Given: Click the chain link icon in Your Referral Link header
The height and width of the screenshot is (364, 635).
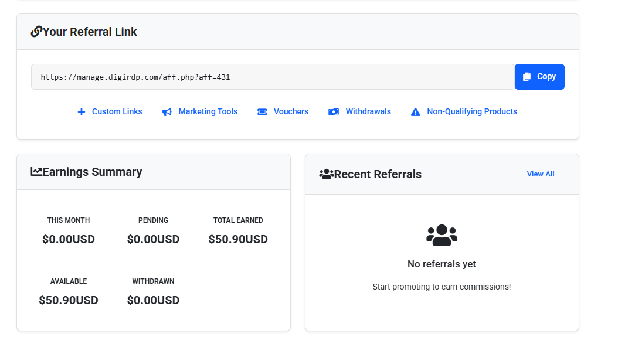Looking at the screenshot, I should (36, 31).
